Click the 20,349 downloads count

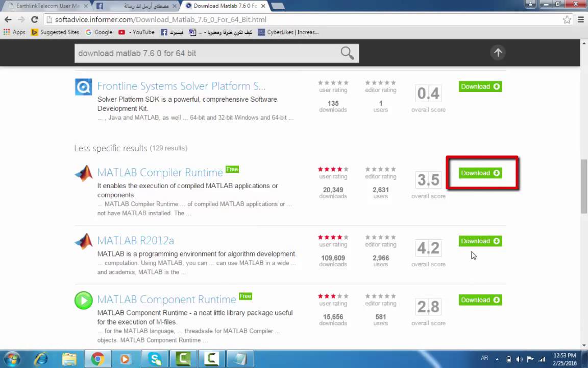[333, 190]
